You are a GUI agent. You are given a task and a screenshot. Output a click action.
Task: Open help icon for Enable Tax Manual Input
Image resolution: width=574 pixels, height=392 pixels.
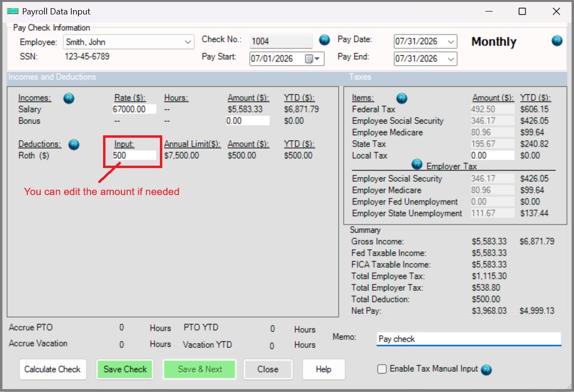coord(486,370)
